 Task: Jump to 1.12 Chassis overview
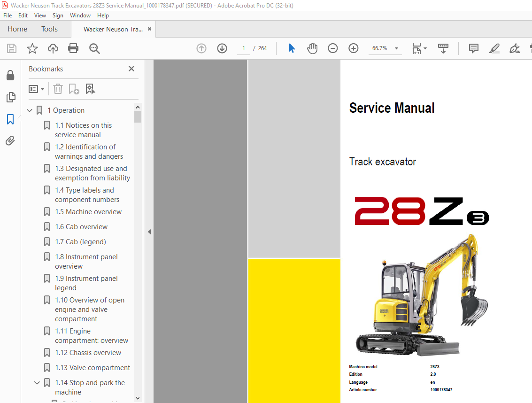[88, 353]
